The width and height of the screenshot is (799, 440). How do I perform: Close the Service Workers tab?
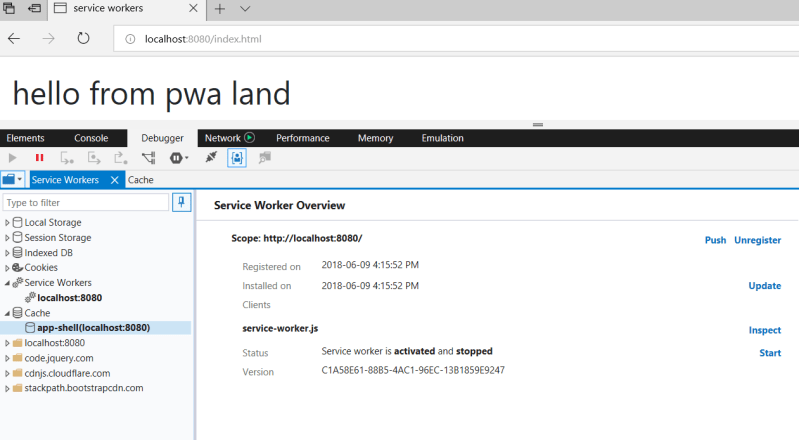[115, 180]
